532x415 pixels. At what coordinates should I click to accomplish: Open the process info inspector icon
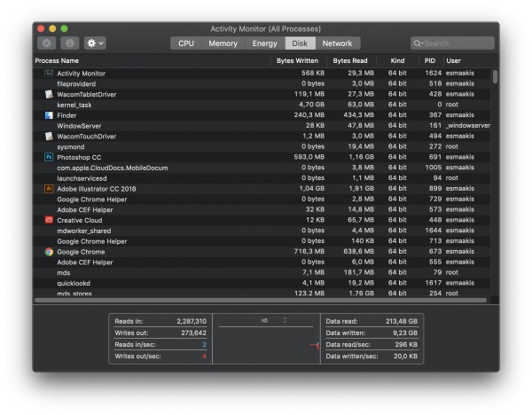(69, 43)
